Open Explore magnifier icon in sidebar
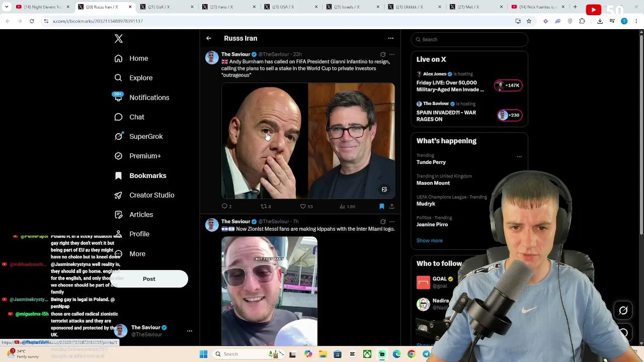 [x=118, y=78]
